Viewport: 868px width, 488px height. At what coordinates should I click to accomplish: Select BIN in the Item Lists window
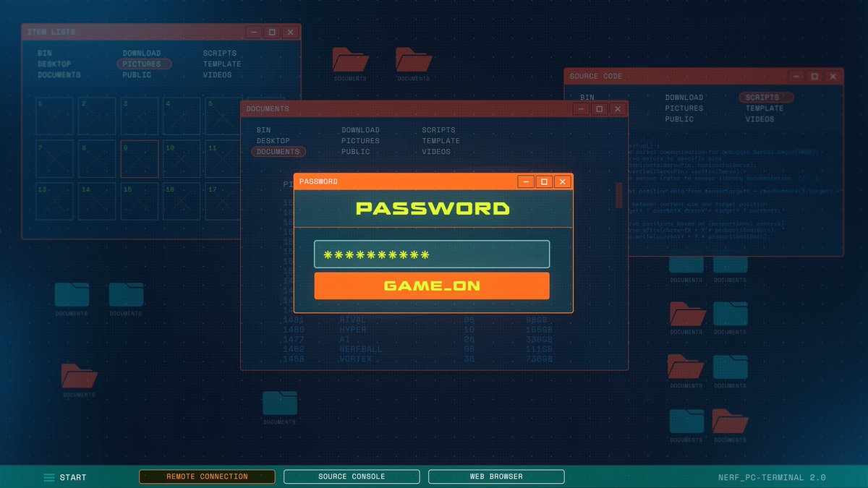point(45,53)
